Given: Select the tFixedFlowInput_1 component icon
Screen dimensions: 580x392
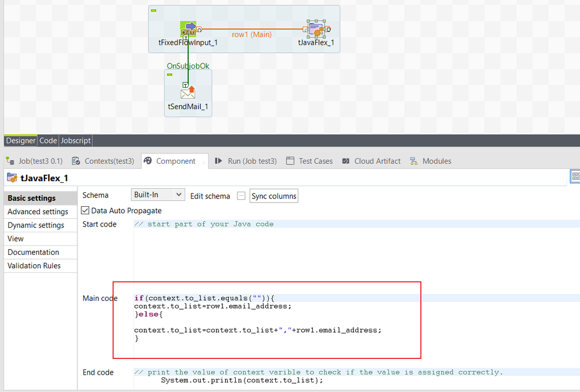Looking at the screenshot, I should point(188,29).
